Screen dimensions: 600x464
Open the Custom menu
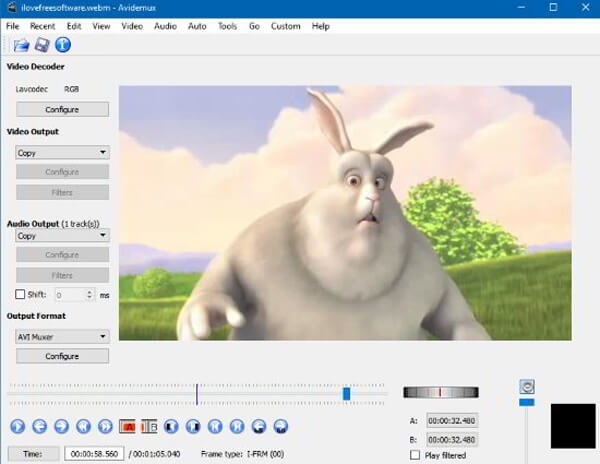[285, 26]
